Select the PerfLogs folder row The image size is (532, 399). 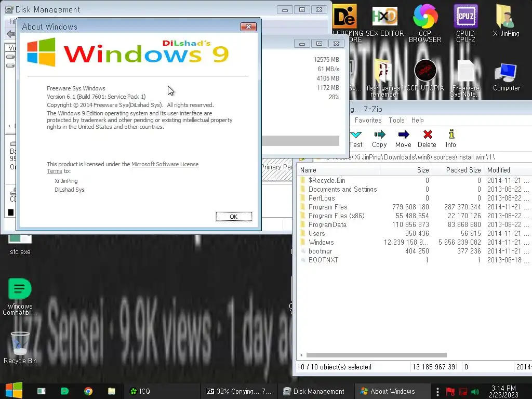tap(414, 198)
